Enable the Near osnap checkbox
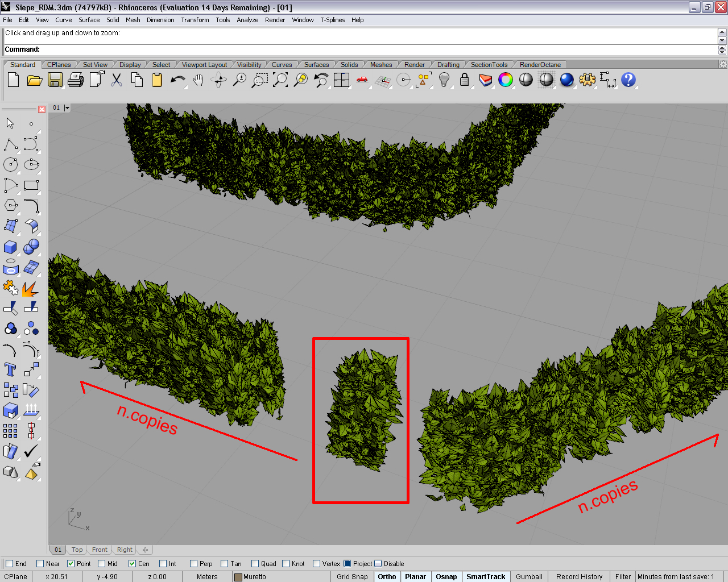This screenshot has height=582, width=728. [40, 564]
